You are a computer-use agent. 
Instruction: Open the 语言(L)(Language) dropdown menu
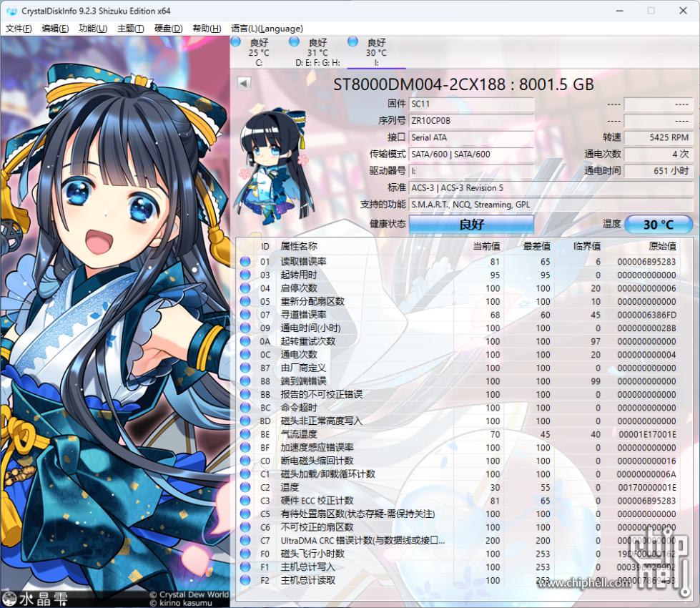(x=267, y=29)
